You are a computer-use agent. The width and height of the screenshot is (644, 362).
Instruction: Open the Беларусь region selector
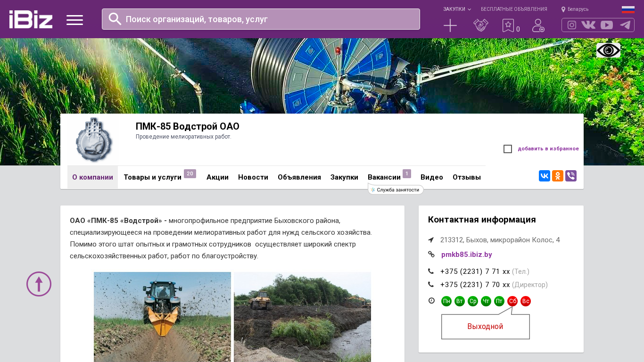tap(575, 9)
